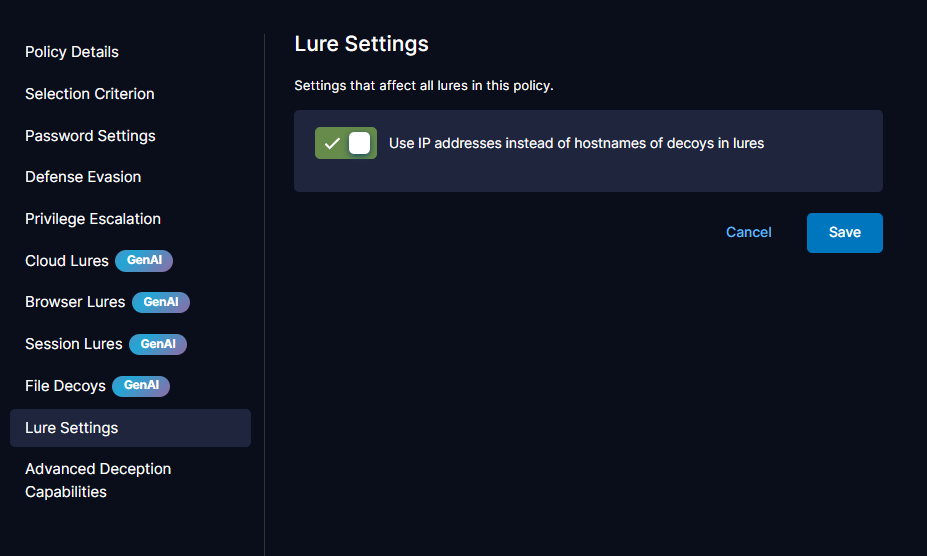Select Session Lures in the sidebar

73,344
